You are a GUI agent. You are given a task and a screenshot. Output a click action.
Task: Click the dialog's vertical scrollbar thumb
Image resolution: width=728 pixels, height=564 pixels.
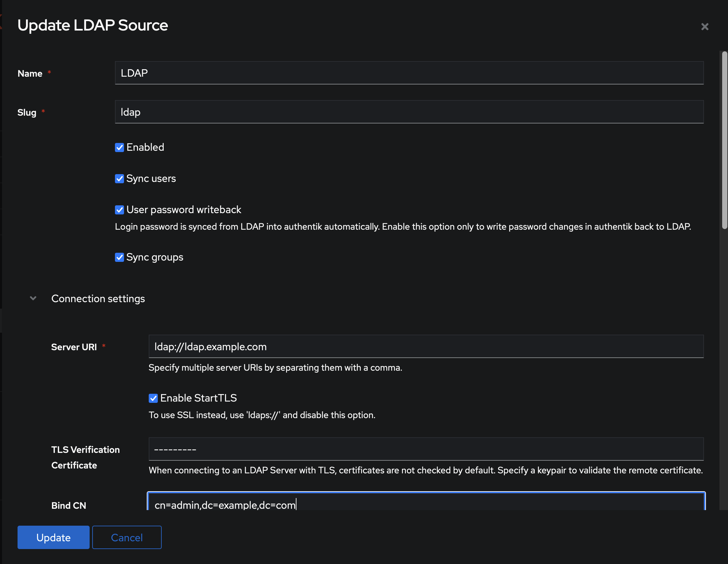pos(724,140)
